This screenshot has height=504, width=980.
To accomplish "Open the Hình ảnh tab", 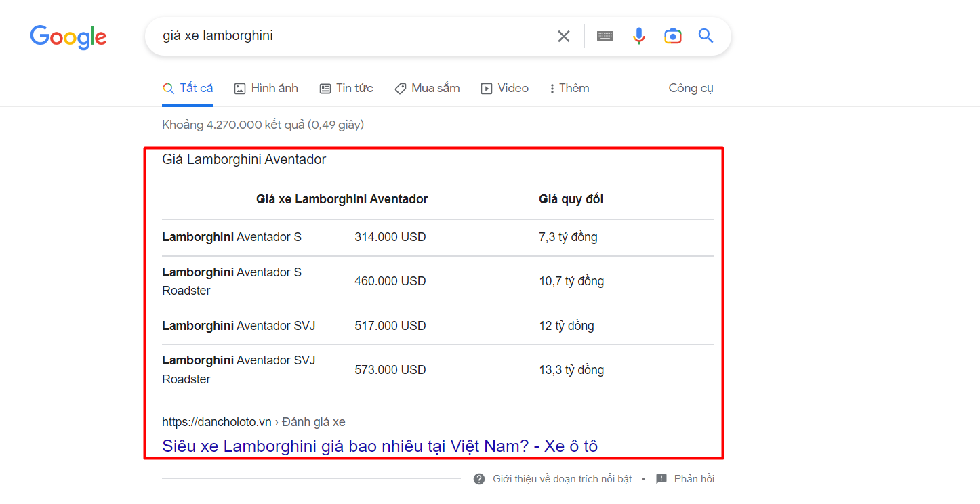I will tap(266, 88).
